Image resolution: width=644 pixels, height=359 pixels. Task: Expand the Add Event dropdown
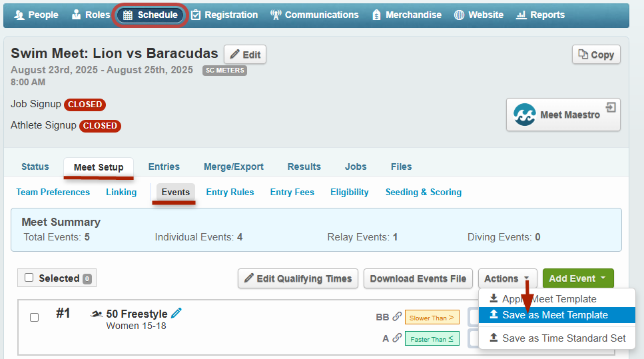coord(577,278)
